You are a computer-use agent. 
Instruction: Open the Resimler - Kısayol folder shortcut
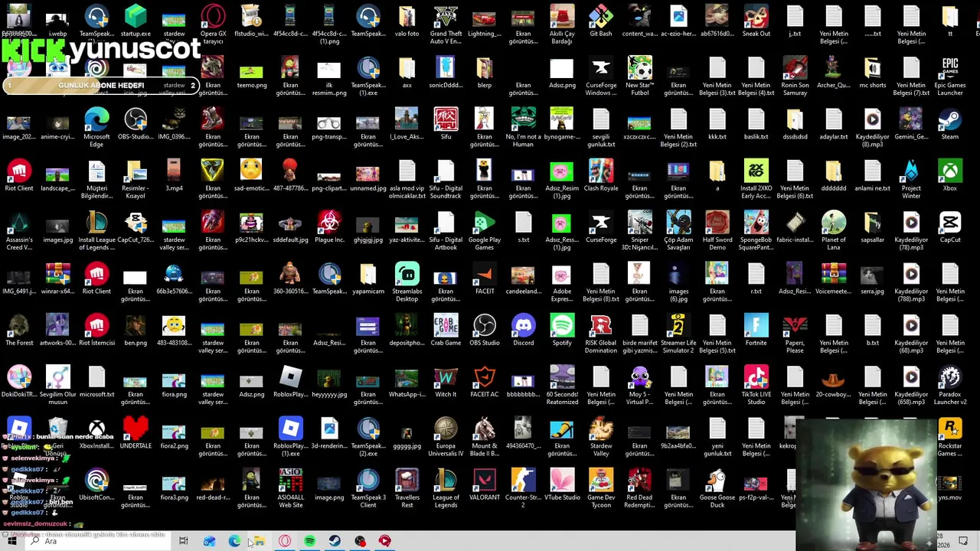pos(136,179)
